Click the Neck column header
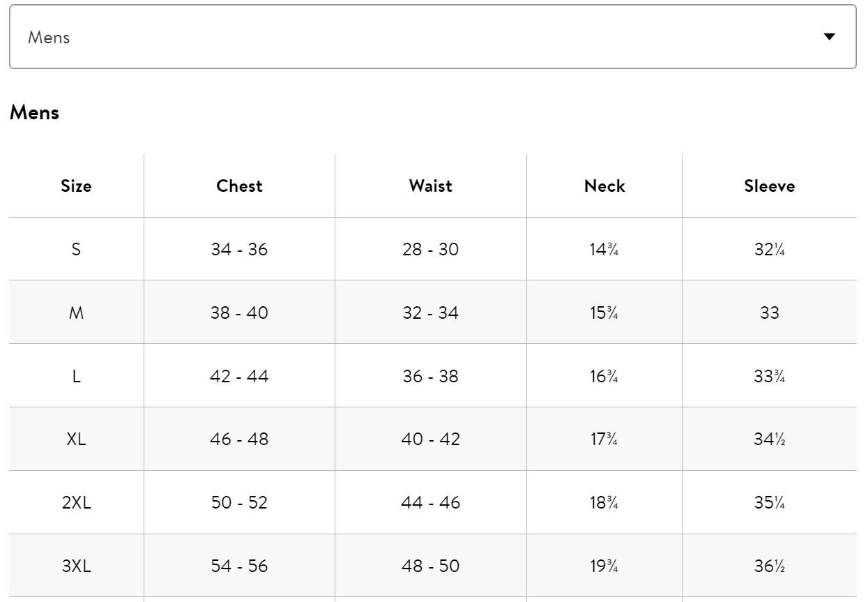868x602 pixels. pyautogui.click(x=604, y=186)
